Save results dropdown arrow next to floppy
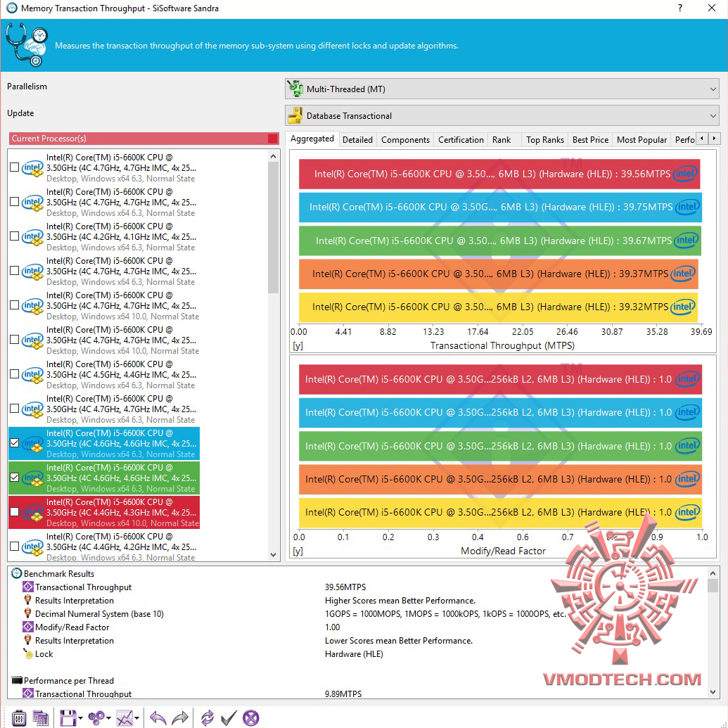Image resolution: width=728 pixels, height=728 pixels. point(81,718)
